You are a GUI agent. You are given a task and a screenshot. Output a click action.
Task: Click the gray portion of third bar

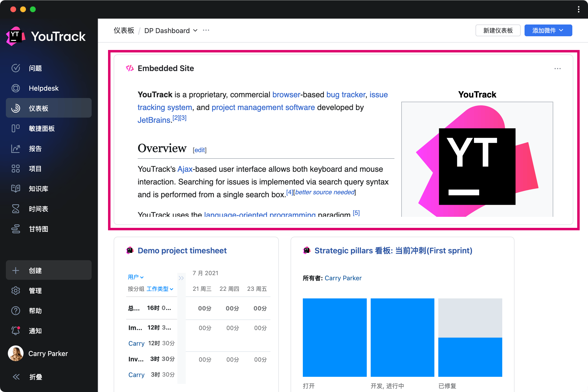470,318
